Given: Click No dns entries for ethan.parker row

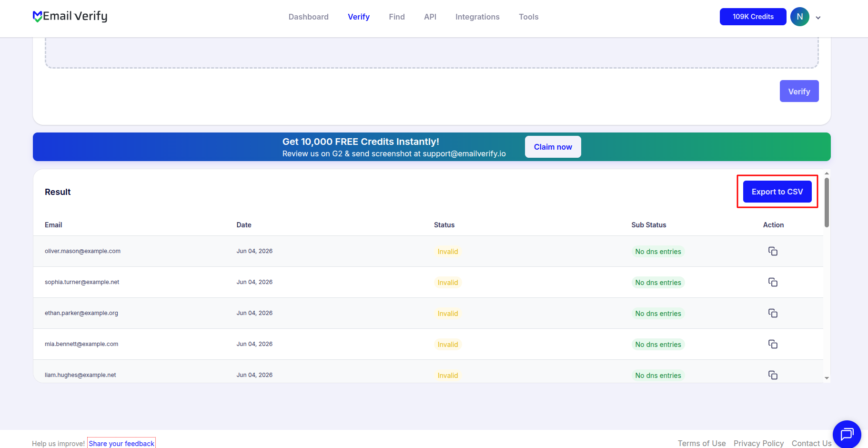Looking at the screenshot, I should tap(658, 314).
